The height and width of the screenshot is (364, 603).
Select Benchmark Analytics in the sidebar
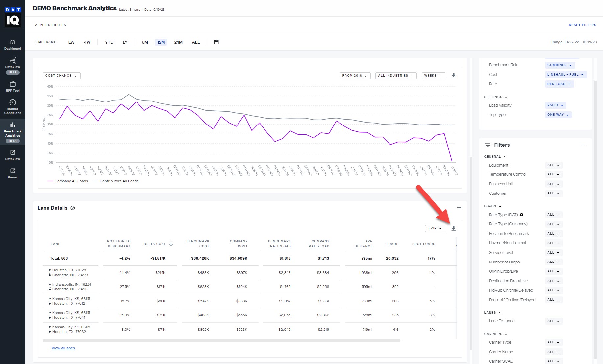coord(13,131)
